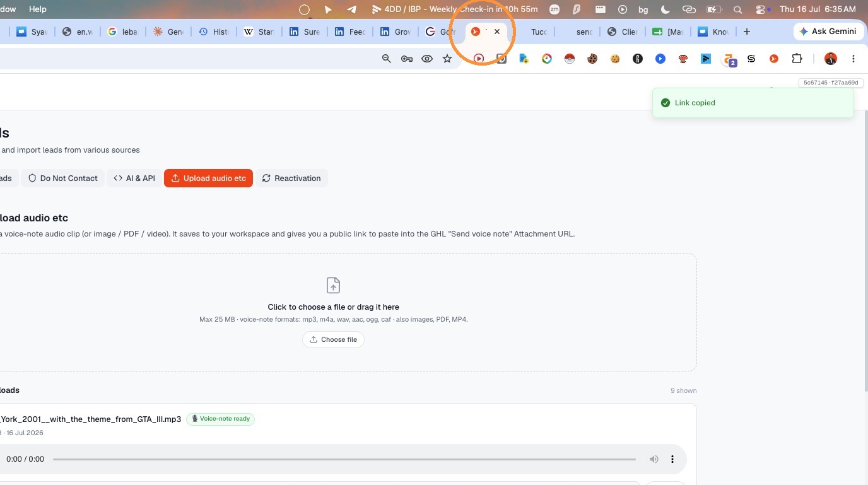Screen dimensions: 868x485
Task: Click the Choose file button
Action: [333, 339]
